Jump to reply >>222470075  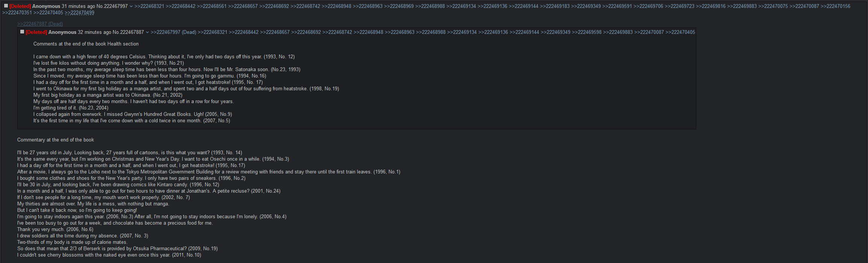(773, 6)
